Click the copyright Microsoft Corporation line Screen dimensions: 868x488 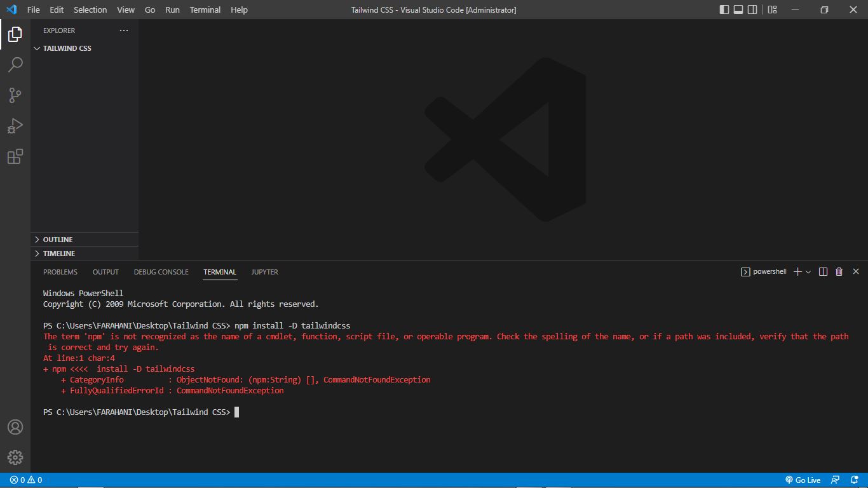pos(181,304)
